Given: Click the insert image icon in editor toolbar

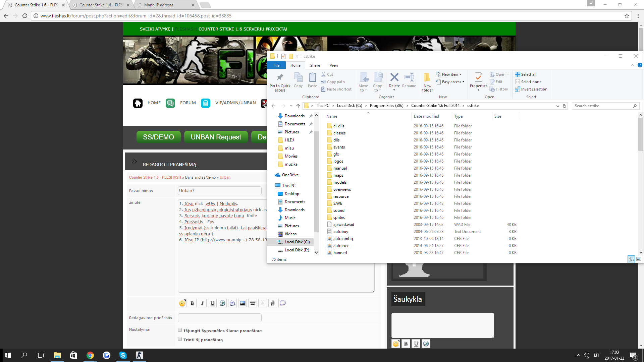Looking at the screenshot, I should click(x=243, y=303).
